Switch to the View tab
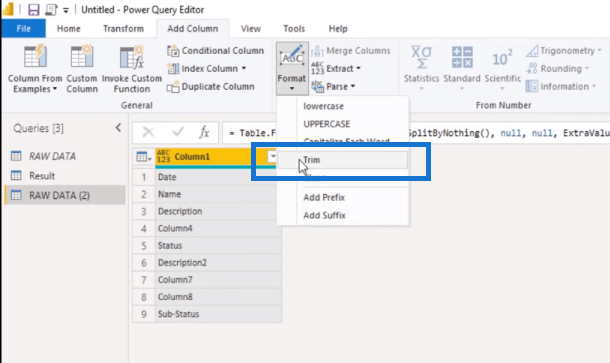The height and width of the screenshot is (363, 610). pyautogui.click(x=251, y=28)
